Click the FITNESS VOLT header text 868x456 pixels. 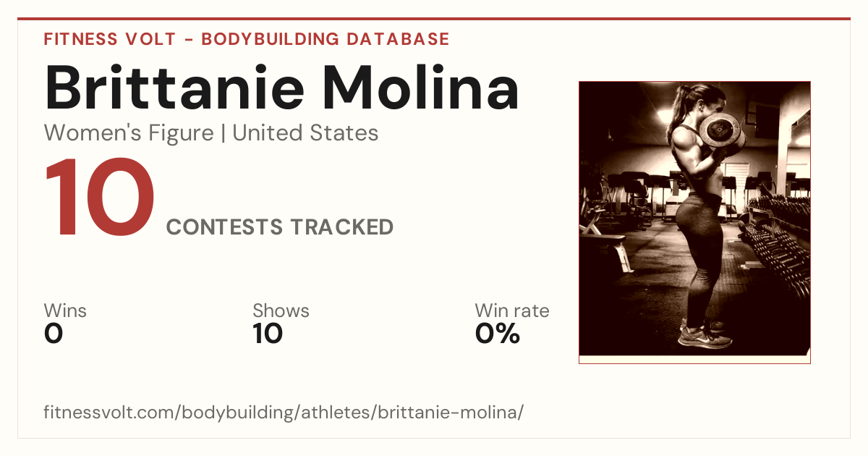point(109,39)
